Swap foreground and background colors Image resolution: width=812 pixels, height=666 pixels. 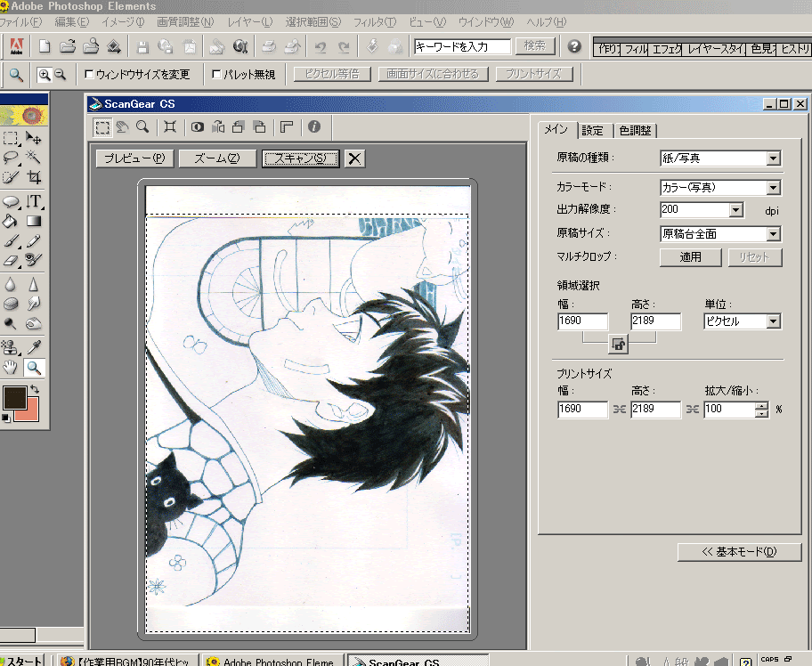[x=35, y=389]
